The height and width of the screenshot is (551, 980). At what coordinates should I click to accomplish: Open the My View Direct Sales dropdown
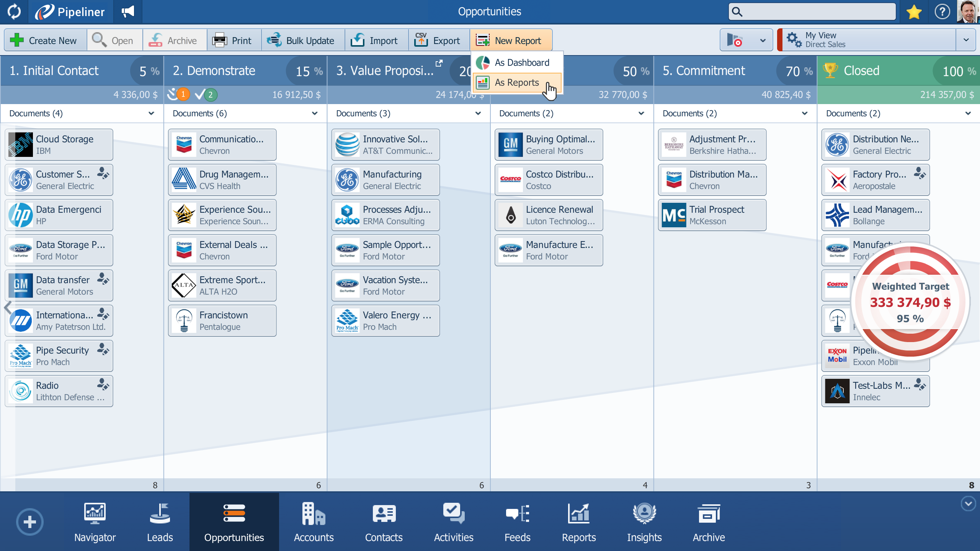[x=965, y=40]
